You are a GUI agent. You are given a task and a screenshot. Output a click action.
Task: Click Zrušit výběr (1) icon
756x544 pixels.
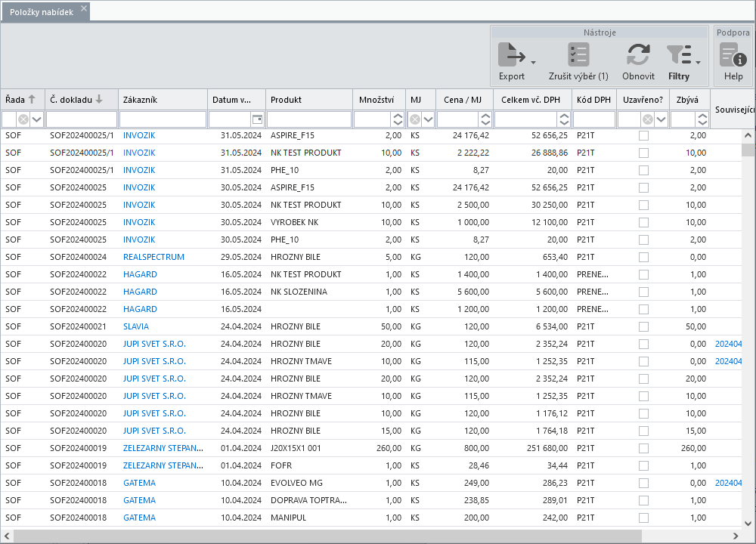tap(578, 54)
